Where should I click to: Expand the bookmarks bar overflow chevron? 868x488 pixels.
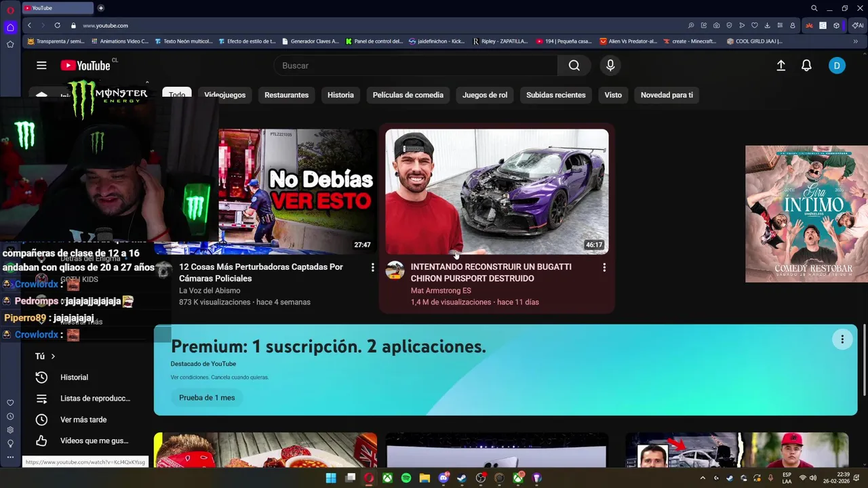855,41
